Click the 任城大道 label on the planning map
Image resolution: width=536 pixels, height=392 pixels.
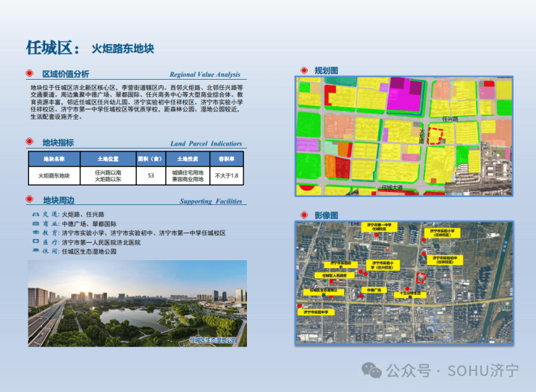392,188
